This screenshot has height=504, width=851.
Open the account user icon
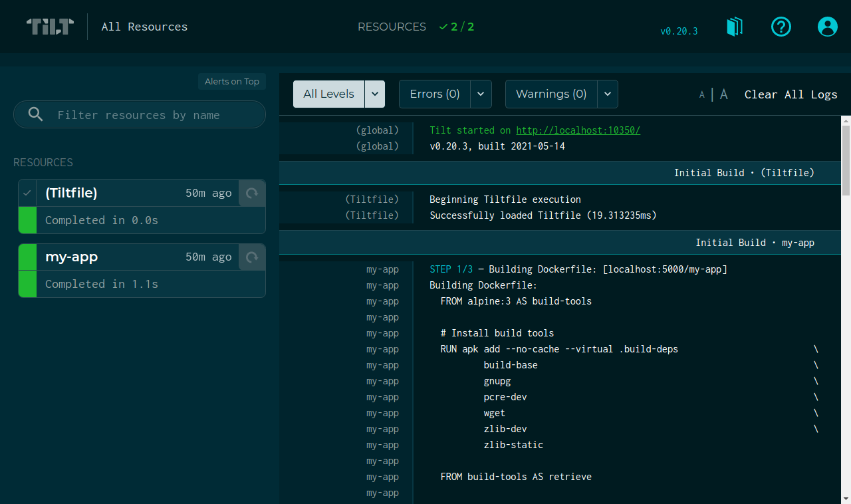[827, 27]
